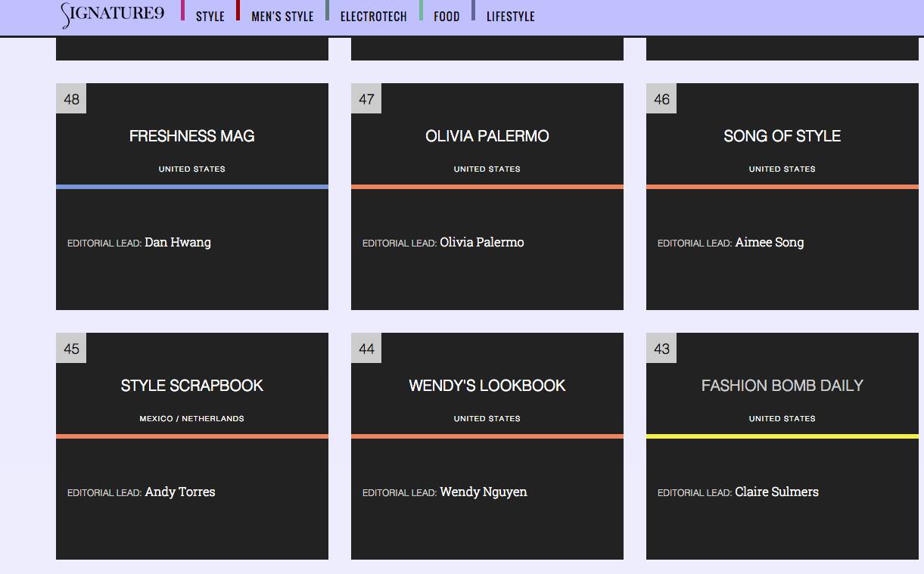Image resolution: width=924 pixels, height=574 pixels.
Task: Open the Food category
Action: (x=446, y=17)
